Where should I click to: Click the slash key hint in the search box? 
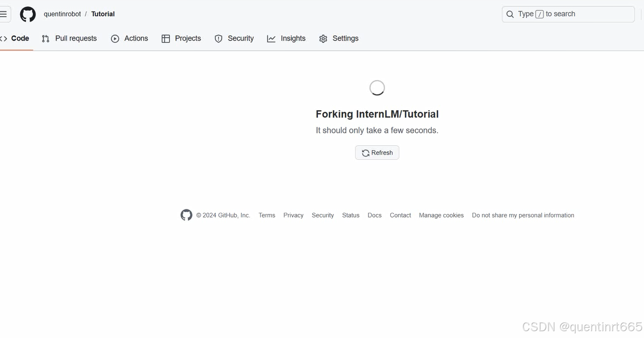click(x=539, y=14)
